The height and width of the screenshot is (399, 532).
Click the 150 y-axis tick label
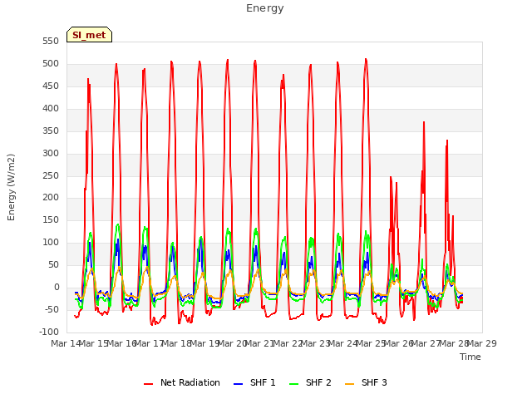[x=51, y=219]
